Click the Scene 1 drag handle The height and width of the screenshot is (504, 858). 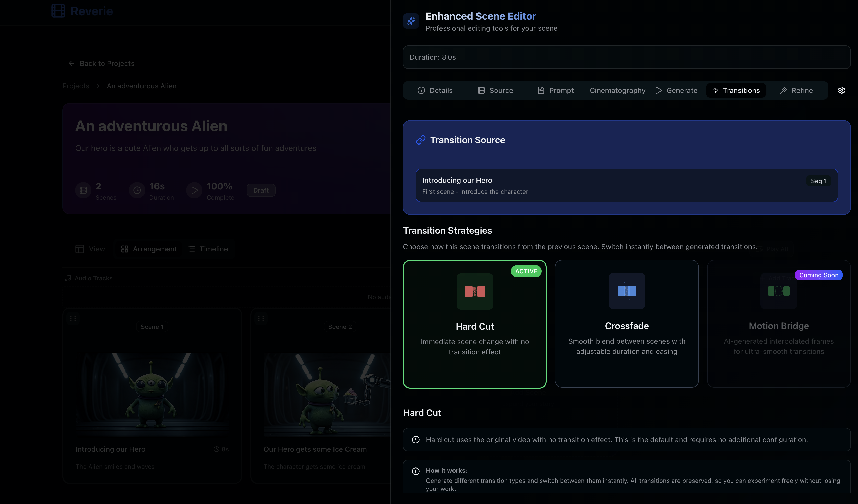click(73, 318)
